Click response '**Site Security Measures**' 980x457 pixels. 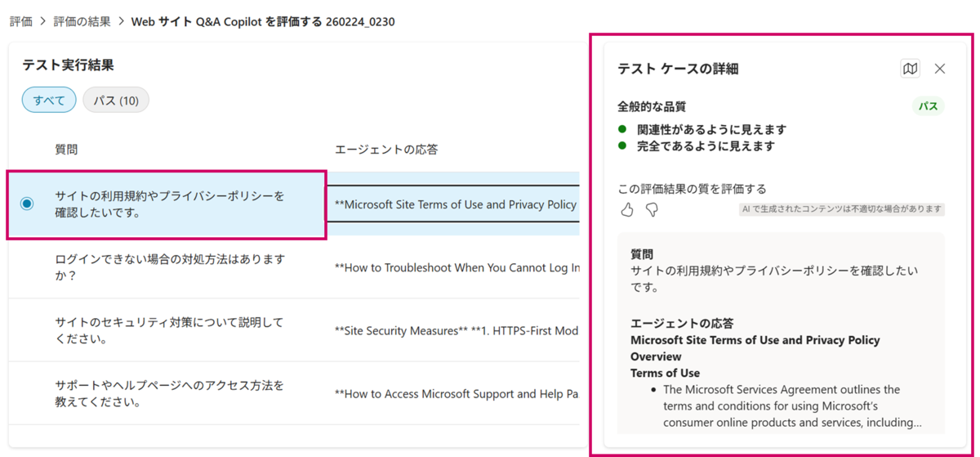point(457,330)
